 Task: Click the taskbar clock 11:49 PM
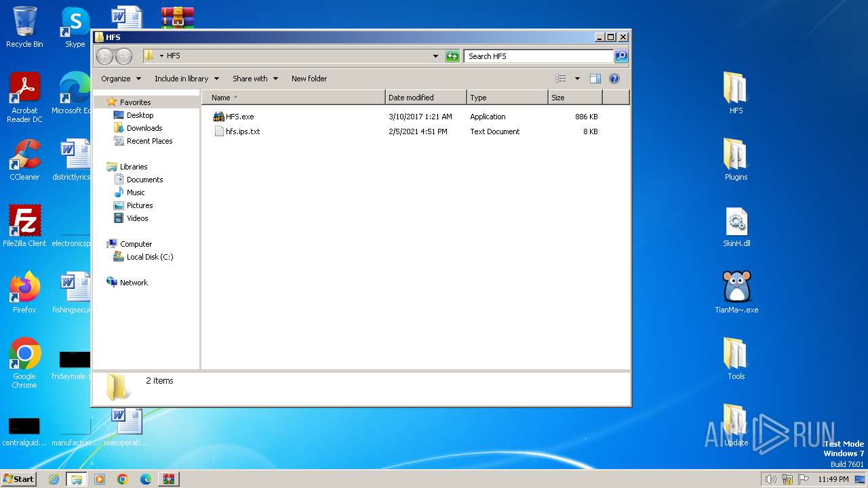pos(833,479)
